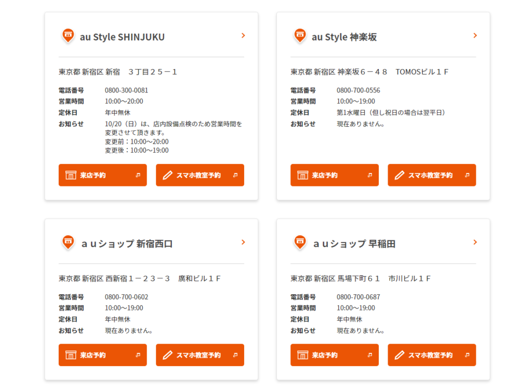Viewport: 532px width, 392px height.
Task: Click the pencil icon in 新宿西口 スマホ教室予約 button
Action: 168,355
